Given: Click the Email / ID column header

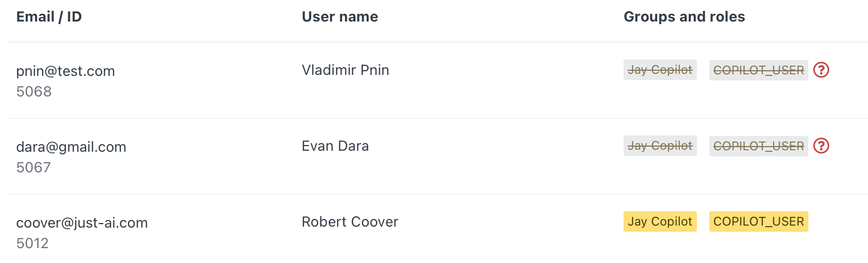Looking at the screenshot, I should [49, 17].
